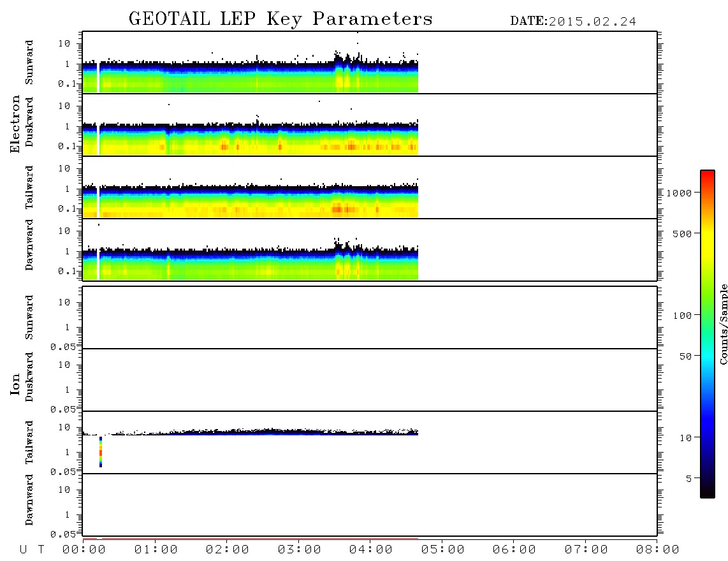The image size is (728, 561).
Task: Click the 06:00 time axis label
Action: [514, 550]
